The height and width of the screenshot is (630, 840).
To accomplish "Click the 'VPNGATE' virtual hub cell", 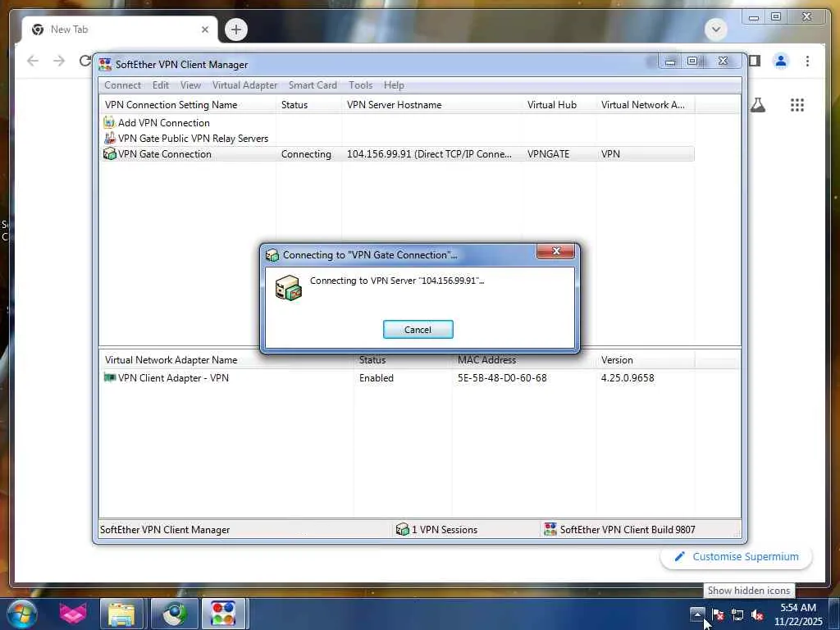I will (548, 153).
